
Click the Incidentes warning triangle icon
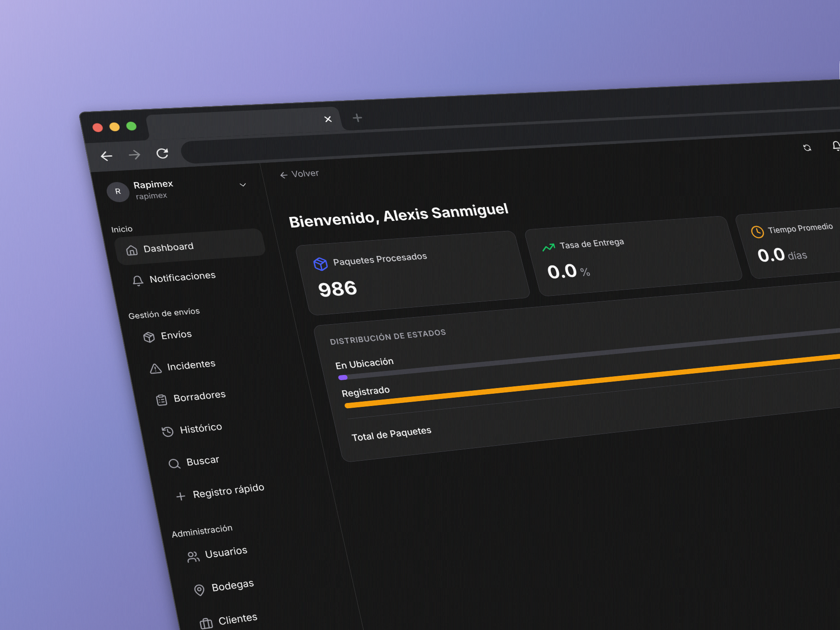pyautogui.click(x=156, y=369)
